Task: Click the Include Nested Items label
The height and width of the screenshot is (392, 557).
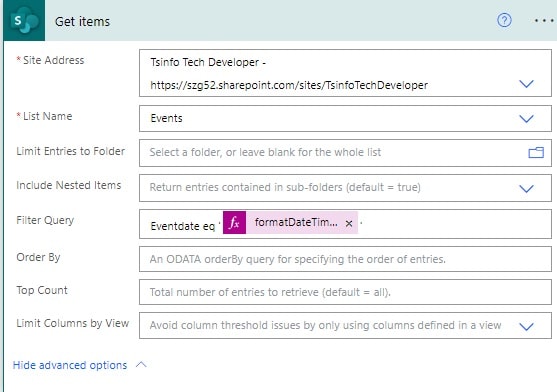Action: [x=69, y=185]
